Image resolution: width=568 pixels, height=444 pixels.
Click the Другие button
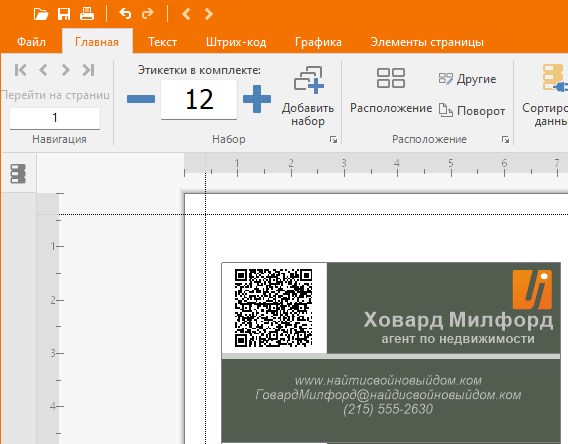(x=467, y=79)
